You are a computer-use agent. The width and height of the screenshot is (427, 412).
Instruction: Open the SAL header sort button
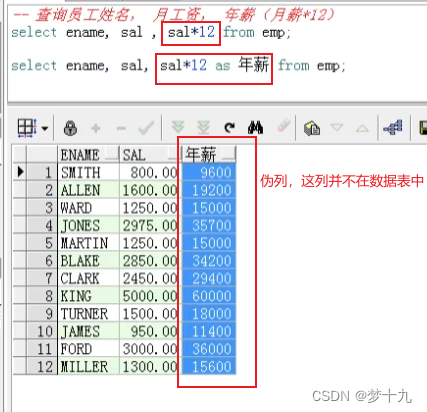(173, 154)
